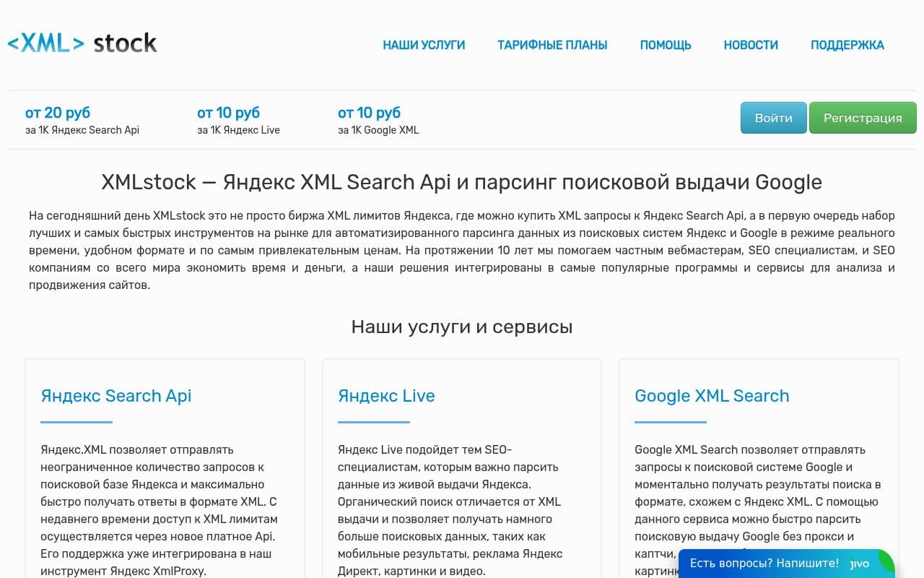The height and width of the screenshot is (578, 924).
Task: Click 'за 1K Яндекс Search Api' caption link
Action: click(82, 130)
